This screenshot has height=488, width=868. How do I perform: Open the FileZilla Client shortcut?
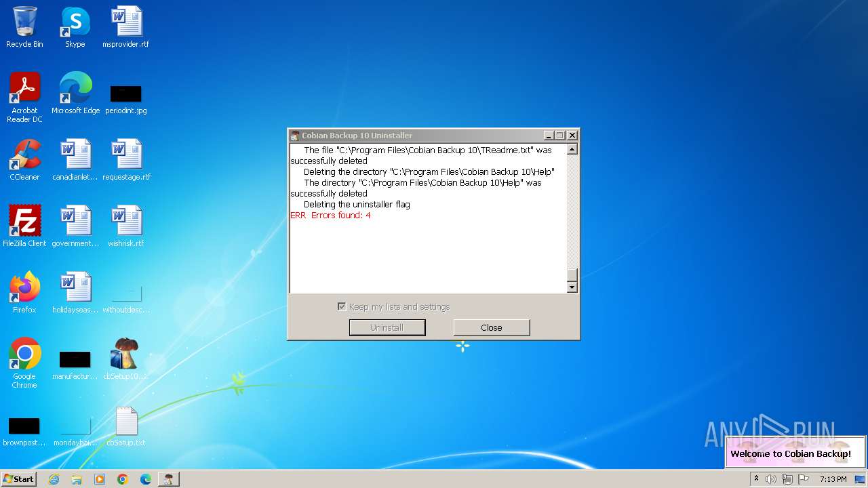(24, 226)
